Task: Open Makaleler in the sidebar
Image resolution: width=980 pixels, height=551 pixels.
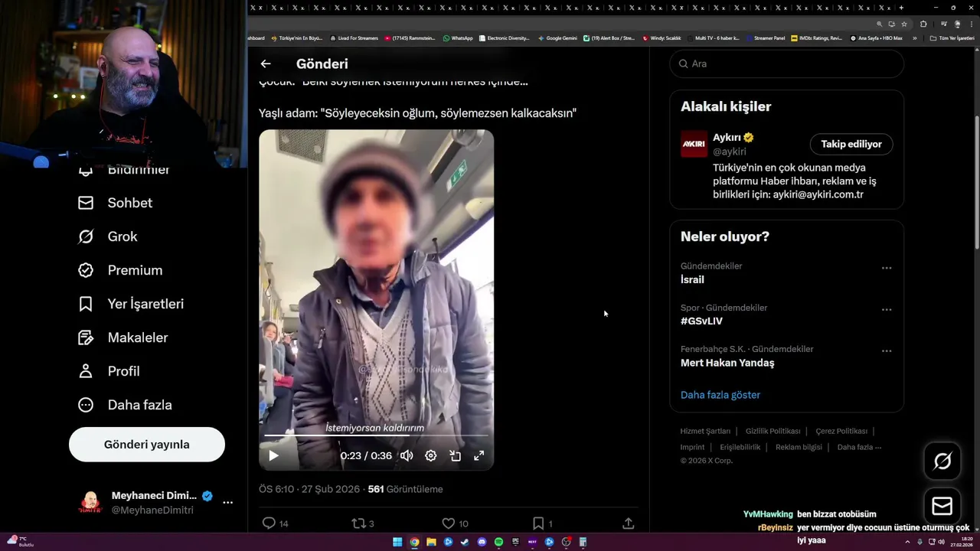Action: tap(123, 337)
